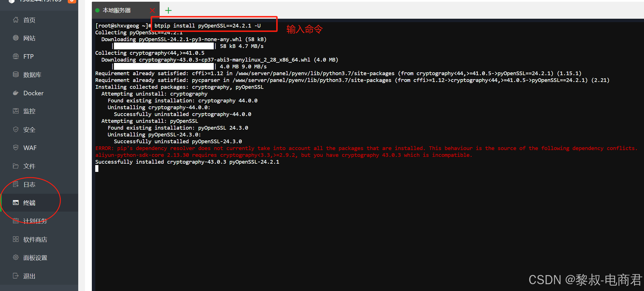
Task: Open the 面板设置 panel settings
Action: click(35, 258)
